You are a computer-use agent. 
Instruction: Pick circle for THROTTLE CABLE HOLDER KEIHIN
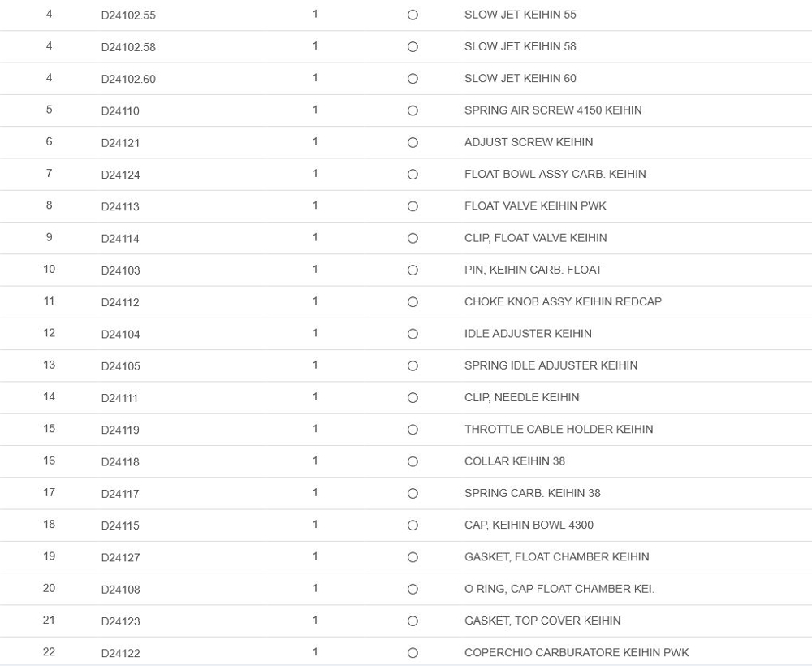tap(412, 430)
